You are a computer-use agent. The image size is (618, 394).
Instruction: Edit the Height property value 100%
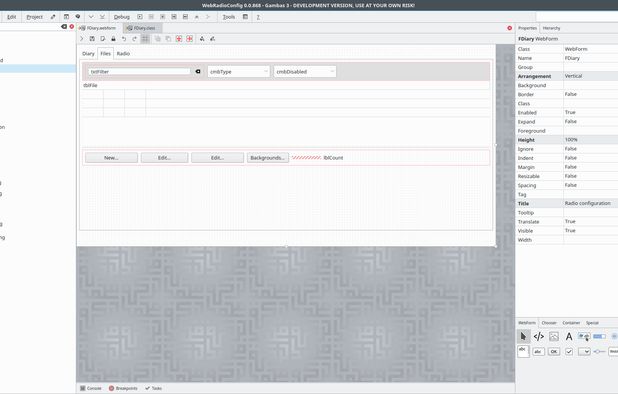[x=590, y=139]
